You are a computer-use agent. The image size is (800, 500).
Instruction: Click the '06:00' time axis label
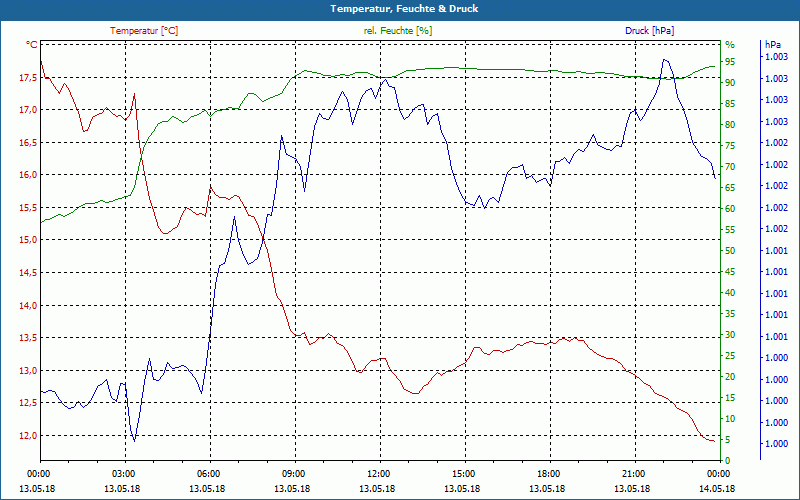[210, 473]
